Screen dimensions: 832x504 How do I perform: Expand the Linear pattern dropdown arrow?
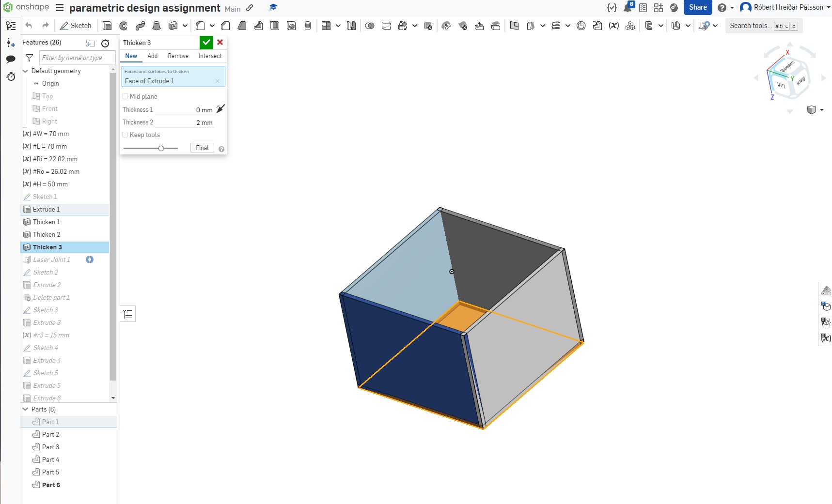[338, 26]
